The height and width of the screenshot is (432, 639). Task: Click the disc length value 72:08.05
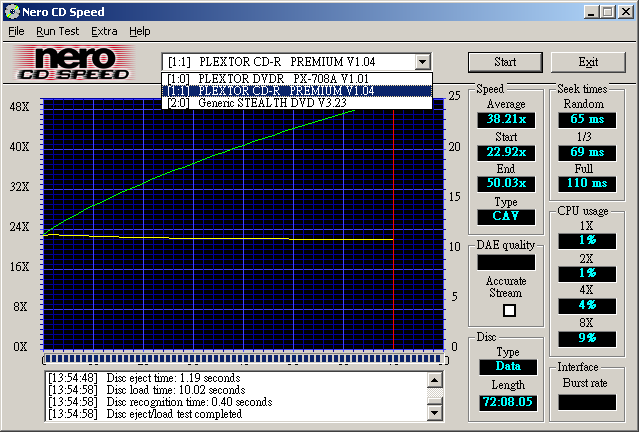click(x=505, y=401)
